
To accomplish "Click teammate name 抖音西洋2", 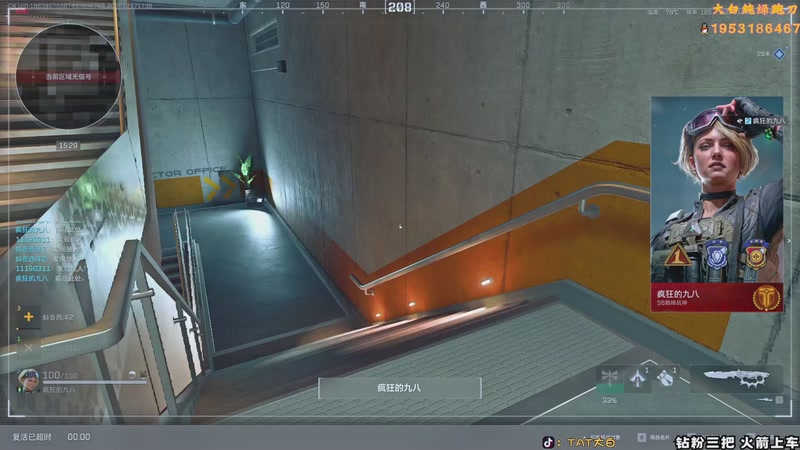I will (x=58, y=317).
